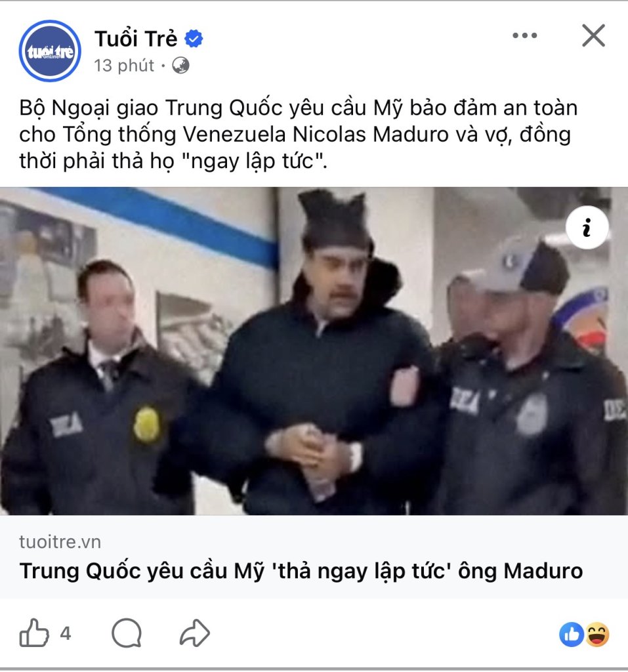Image resolution: width=628 pixels, height=672 pixels.
Task: Open headline 'Trung Quốc yêu cầu Mỹ' link
Action: 301,571
